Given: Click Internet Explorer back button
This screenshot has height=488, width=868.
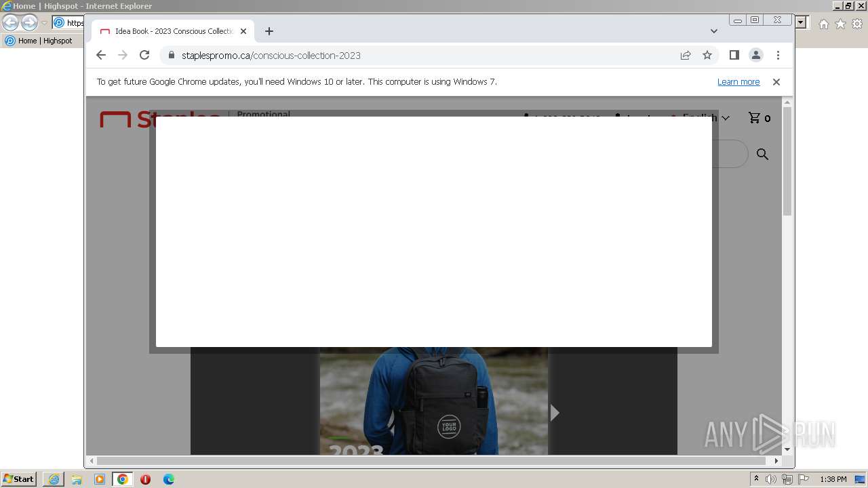Looking at the screenshot, I should click(10, 23).
